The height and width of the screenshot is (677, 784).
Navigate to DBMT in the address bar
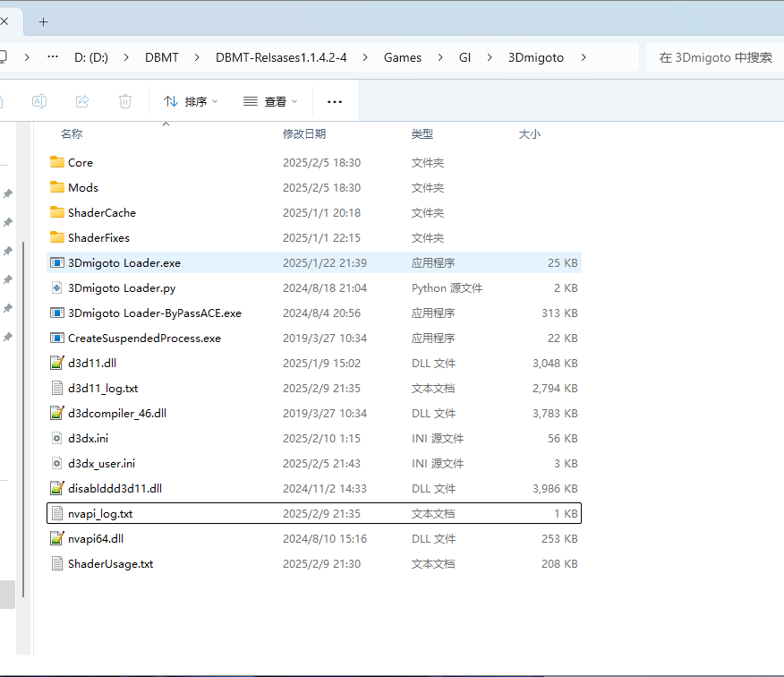161,57
